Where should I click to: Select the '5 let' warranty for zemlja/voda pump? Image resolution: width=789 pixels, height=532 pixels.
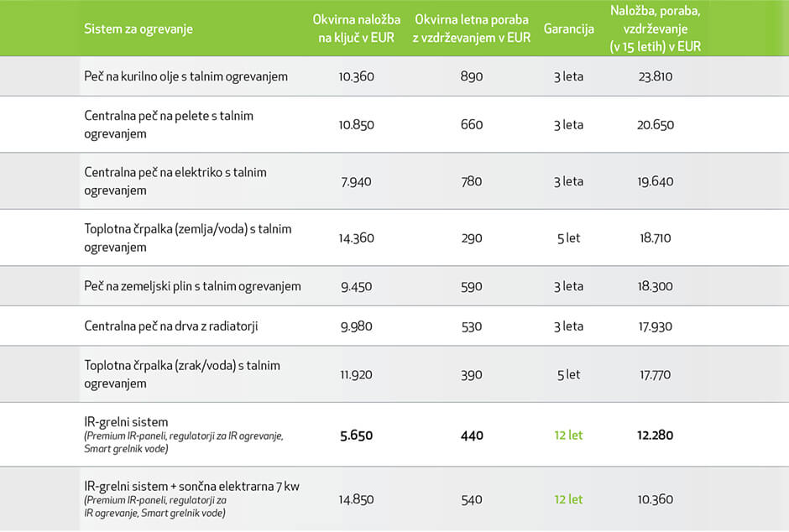tap(568, 238)
